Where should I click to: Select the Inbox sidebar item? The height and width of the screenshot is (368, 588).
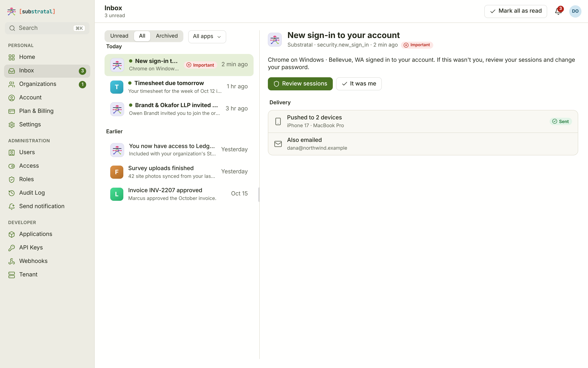pos(47,71)
